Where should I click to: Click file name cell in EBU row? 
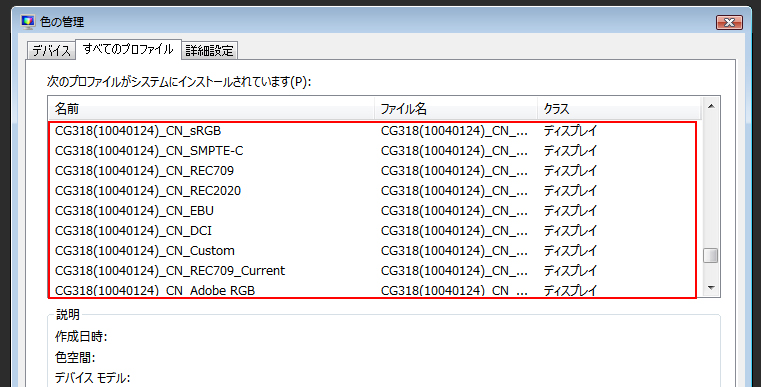pos(454,211)
